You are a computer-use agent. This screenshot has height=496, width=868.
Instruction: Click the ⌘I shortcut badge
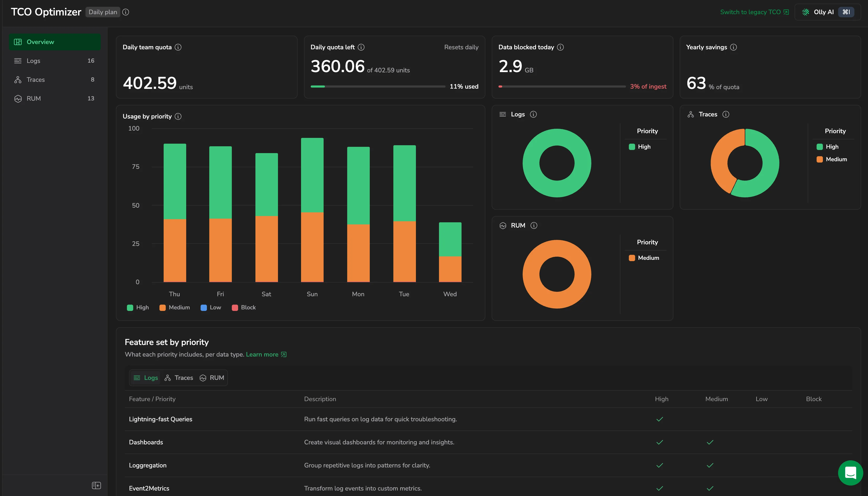[846, 12]
